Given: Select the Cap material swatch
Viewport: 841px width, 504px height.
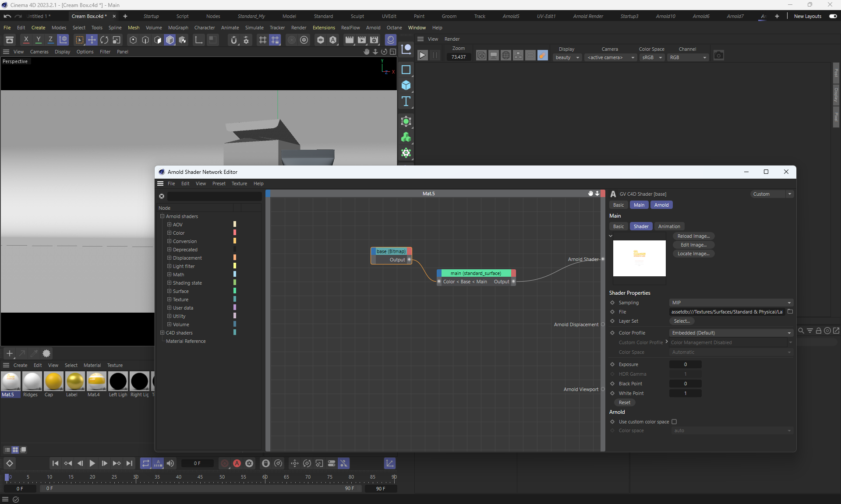Looking at the screenshot, I should pos(53,382).
